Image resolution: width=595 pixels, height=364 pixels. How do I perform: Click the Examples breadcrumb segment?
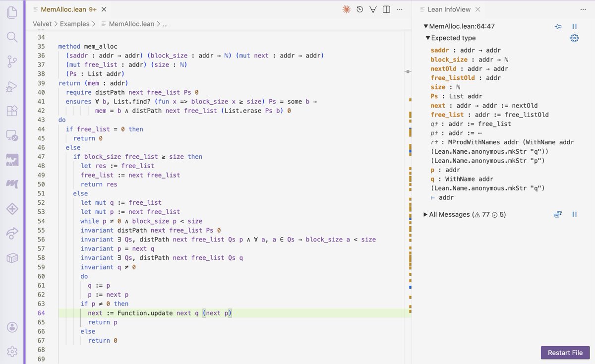click(75, 24)
